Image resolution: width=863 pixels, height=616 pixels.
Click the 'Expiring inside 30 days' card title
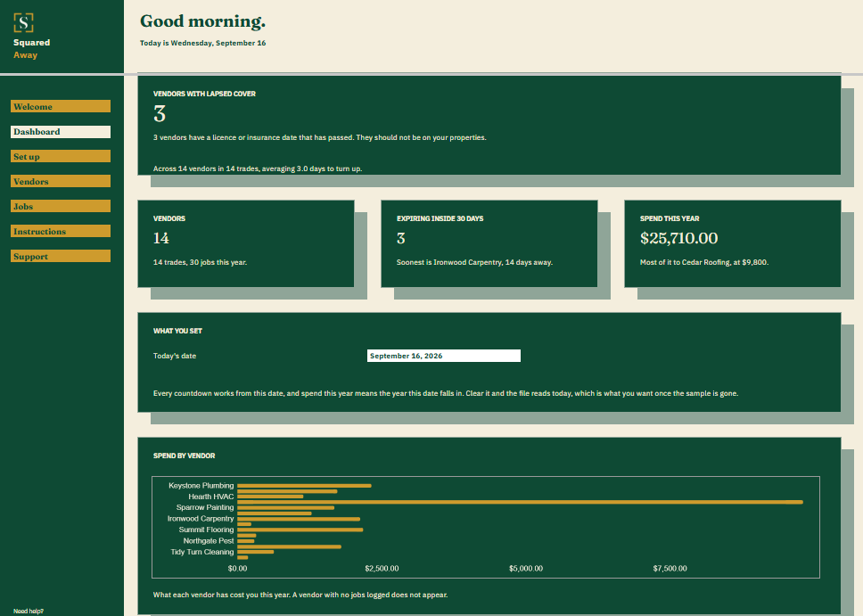[x=440, y=218]
